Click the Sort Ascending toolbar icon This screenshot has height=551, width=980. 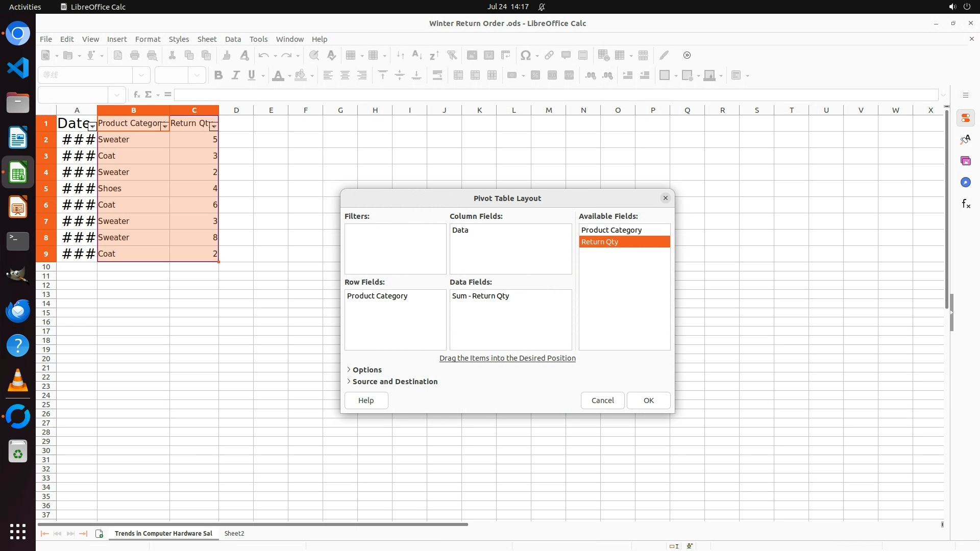pos(416,55)
